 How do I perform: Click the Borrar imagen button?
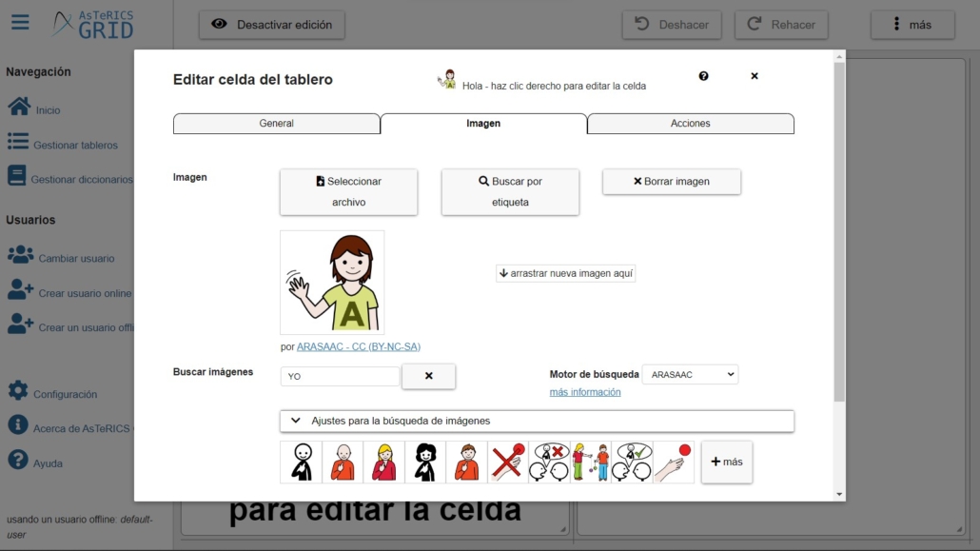coord(672,181)
